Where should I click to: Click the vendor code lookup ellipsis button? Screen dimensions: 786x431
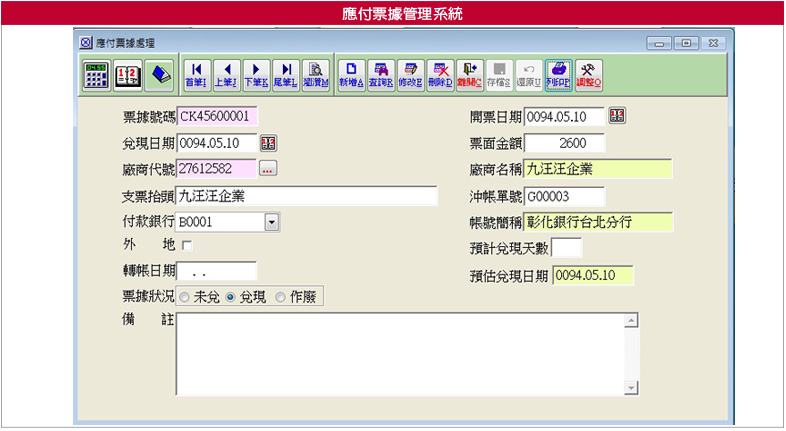268,168
